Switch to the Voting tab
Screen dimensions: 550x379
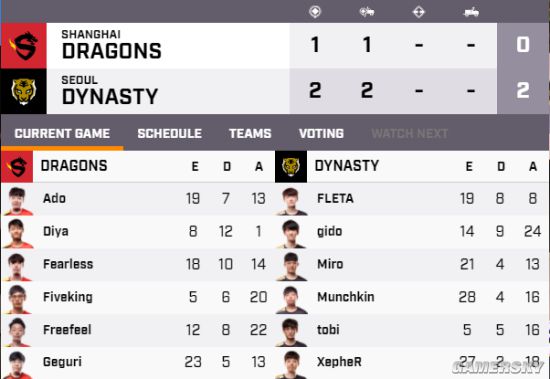click(321, 133)
